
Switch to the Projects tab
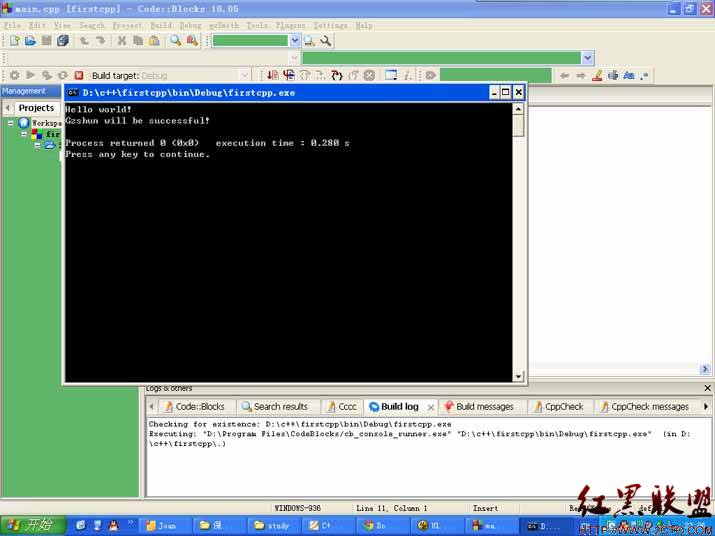[x=36, y=108]
